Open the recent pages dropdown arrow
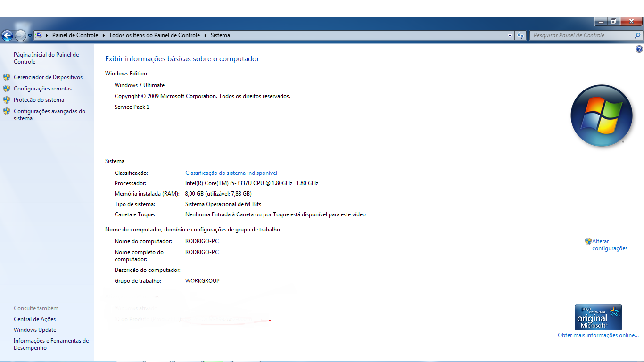The image size is (644, 362). click(30, 36)
